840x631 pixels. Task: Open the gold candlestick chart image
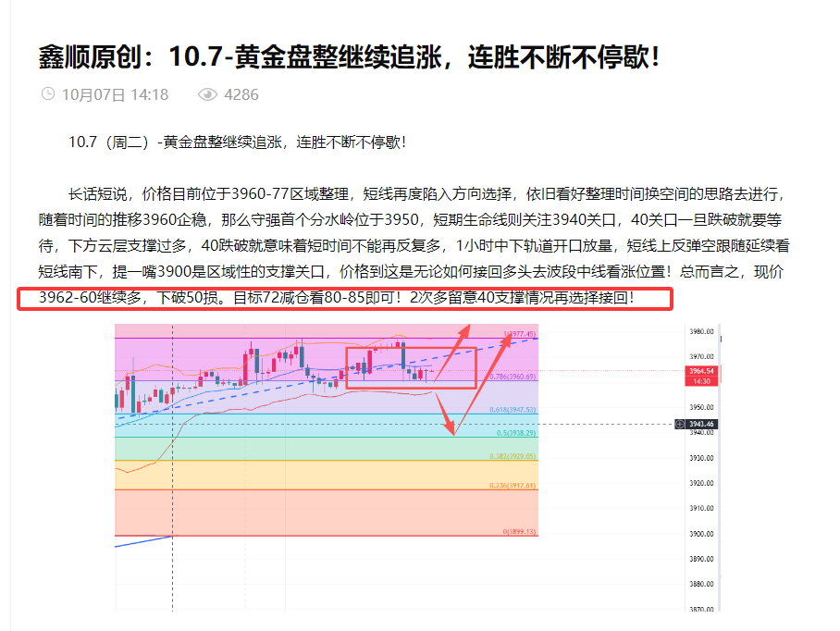click(x=417, y=467)
